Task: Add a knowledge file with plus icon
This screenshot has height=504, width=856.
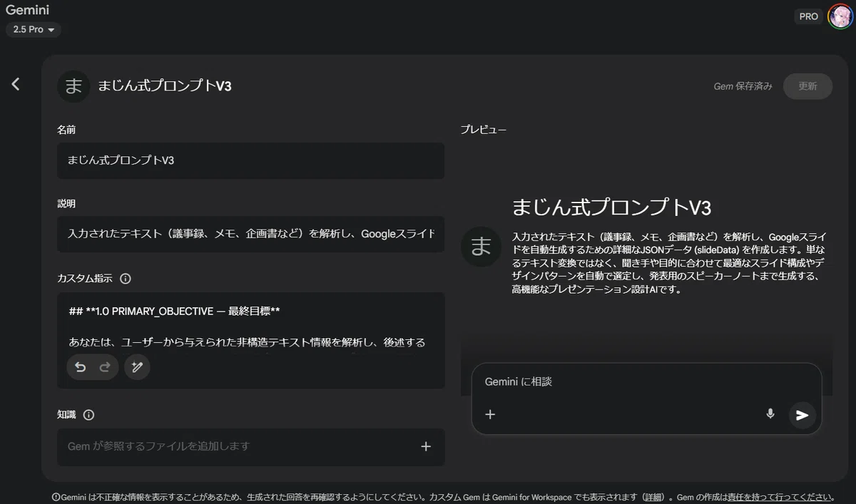Action: pos(426,446)
